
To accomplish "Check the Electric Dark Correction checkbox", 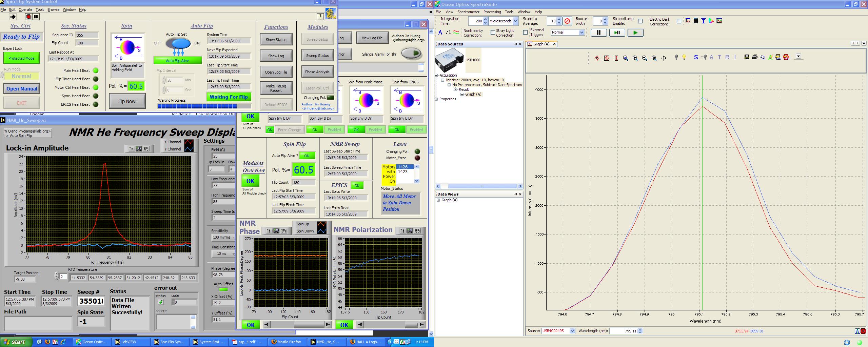I will tap(679, 21).
